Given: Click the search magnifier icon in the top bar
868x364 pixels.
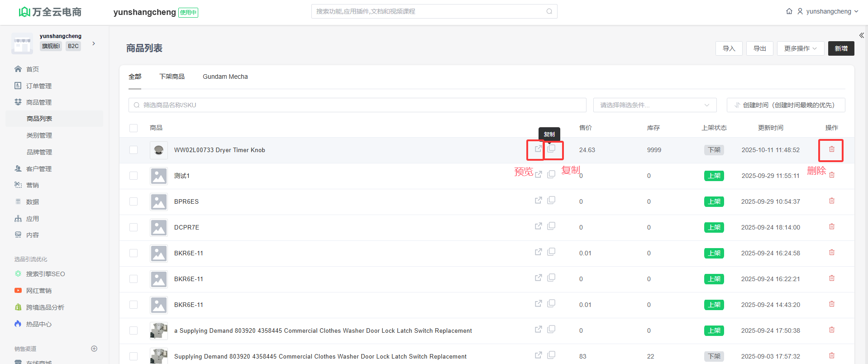Looking at the screenshot, I should coord(549,11).
